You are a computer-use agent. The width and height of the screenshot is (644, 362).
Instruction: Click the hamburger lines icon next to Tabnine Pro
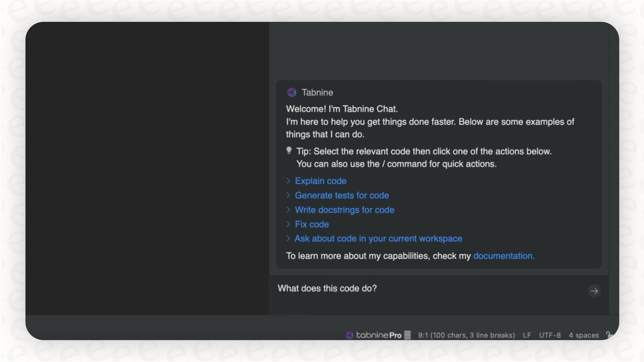click(x=407, y=335)
